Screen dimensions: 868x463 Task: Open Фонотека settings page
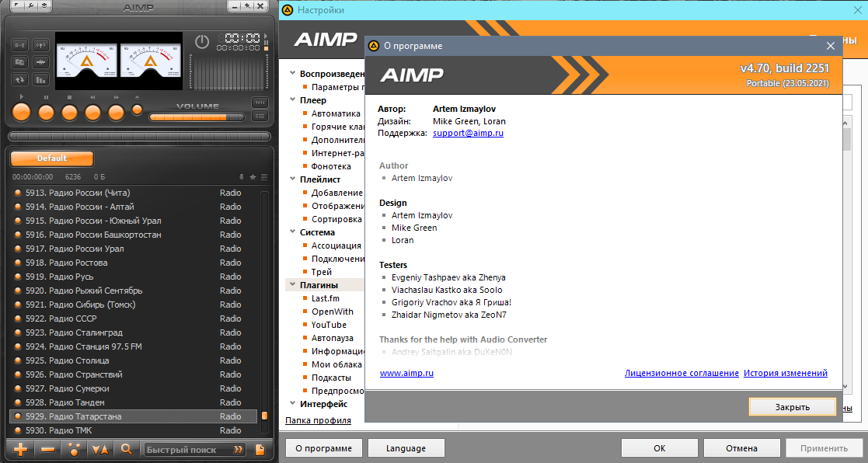(x=331, y=166)
